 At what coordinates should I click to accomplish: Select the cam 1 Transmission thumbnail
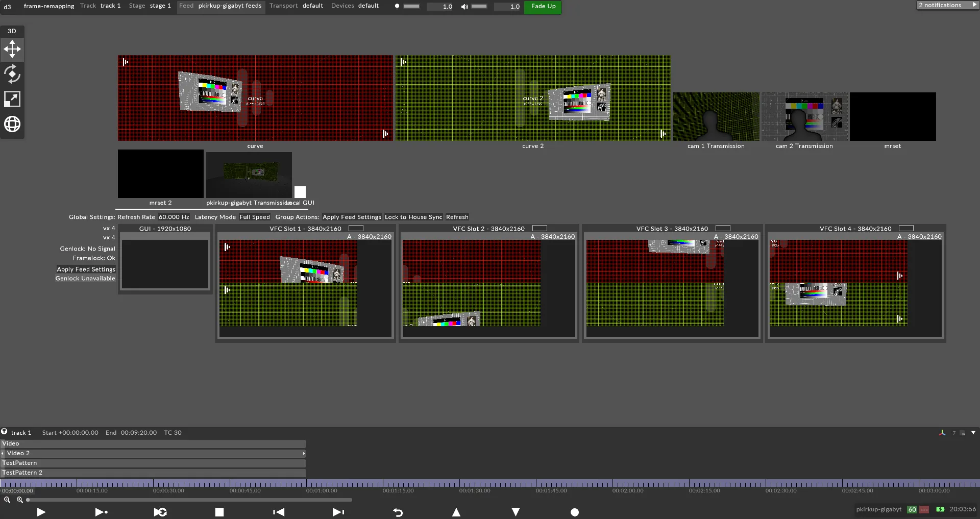tap(716, 116)
